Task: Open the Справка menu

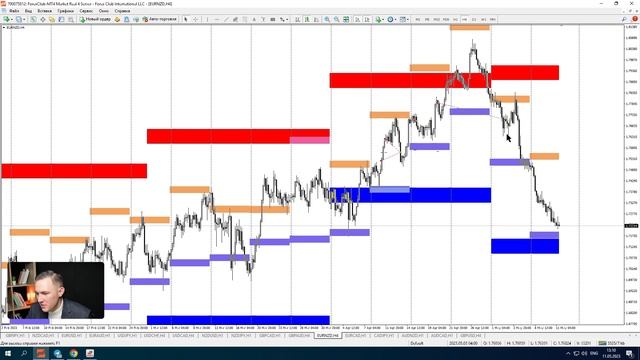Action: click(x=122, y=11)
